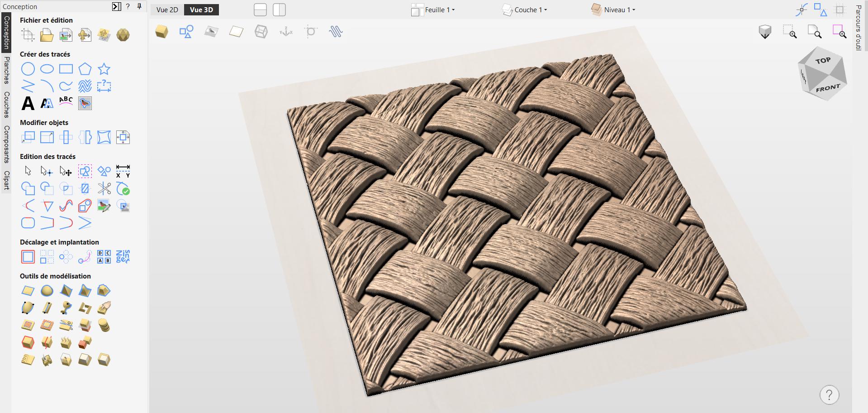
Task: Toggle vertical split view layout
Action: pos(279,10)
